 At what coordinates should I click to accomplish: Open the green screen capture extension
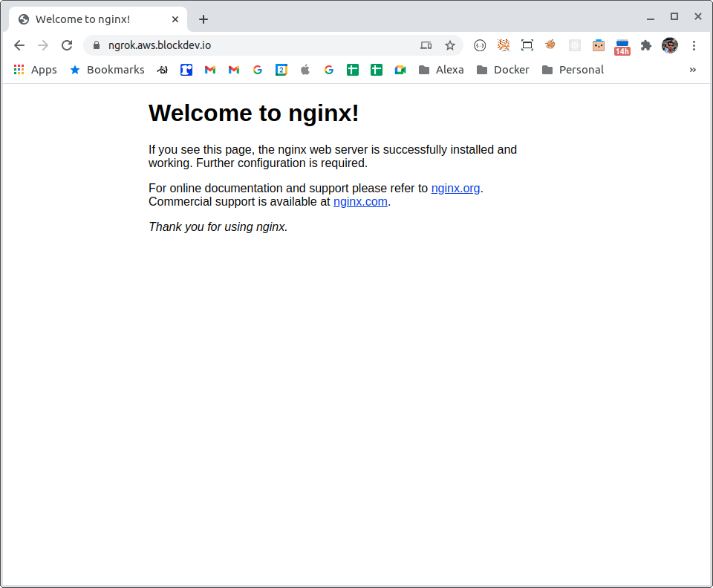click(x=527, y=45)
